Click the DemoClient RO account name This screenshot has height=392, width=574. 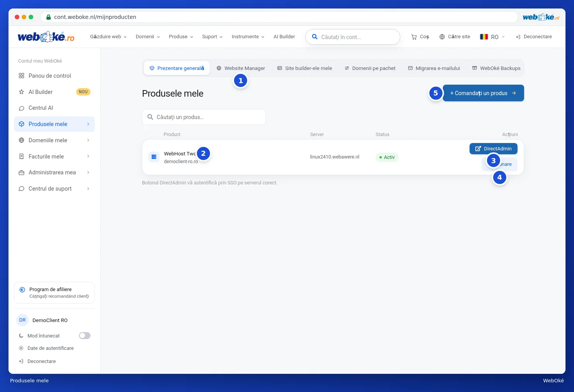point(50,320)
